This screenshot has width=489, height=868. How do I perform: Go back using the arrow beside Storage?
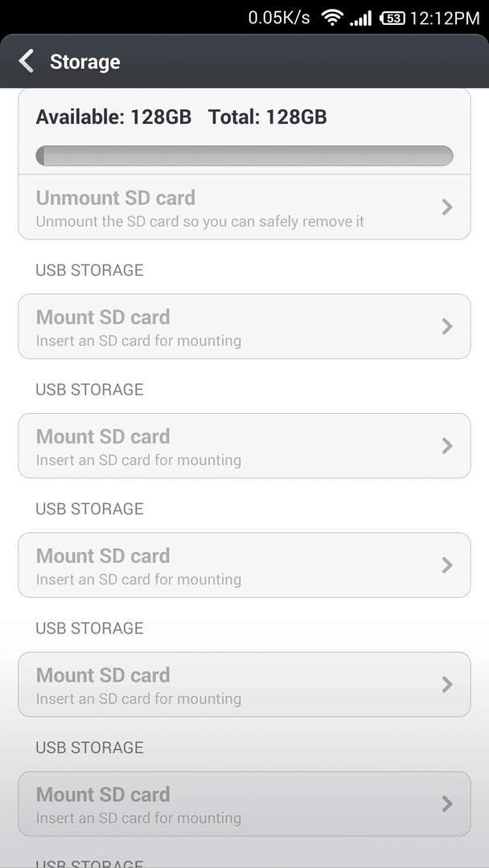coord(26,61)
